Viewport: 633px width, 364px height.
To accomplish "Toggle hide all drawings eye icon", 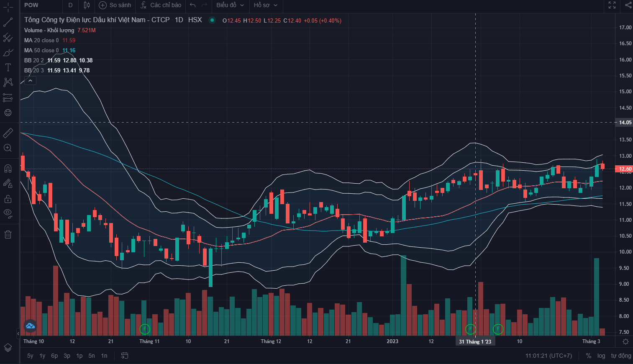I will pos(8,213).
